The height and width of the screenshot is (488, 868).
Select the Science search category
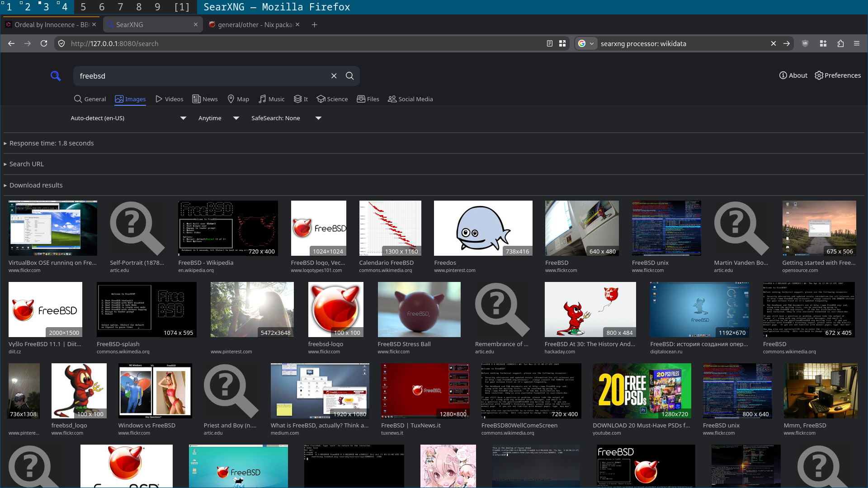[x=332, y=99]
